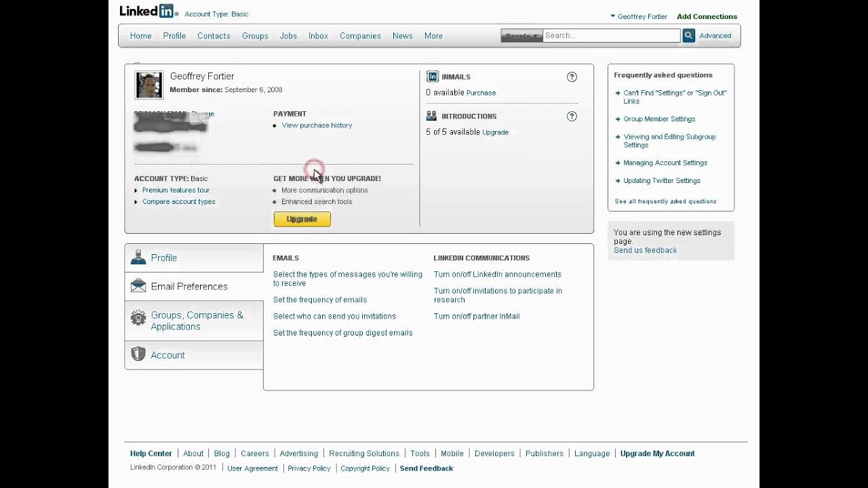This screenshot has width=868, height=488.
Task: Click See all frequently asked questions
Action: tap(665, 201)
